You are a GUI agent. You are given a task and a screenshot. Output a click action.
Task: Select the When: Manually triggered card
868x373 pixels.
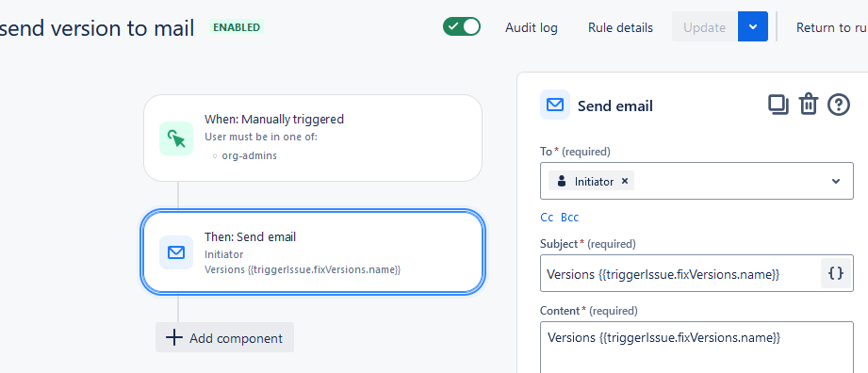tap(313, 138)
